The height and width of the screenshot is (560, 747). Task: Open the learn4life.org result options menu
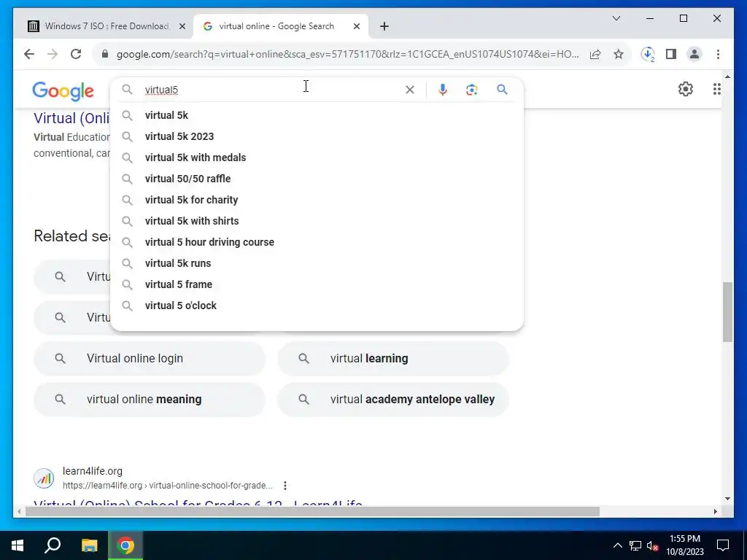285,486
